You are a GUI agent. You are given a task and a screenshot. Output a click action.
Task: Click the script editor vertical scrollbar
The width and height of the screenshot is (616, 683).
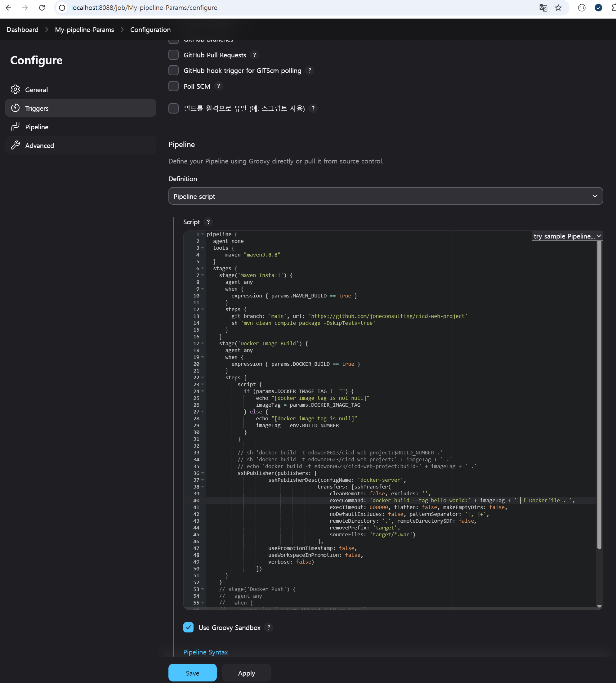pos(599,393)
